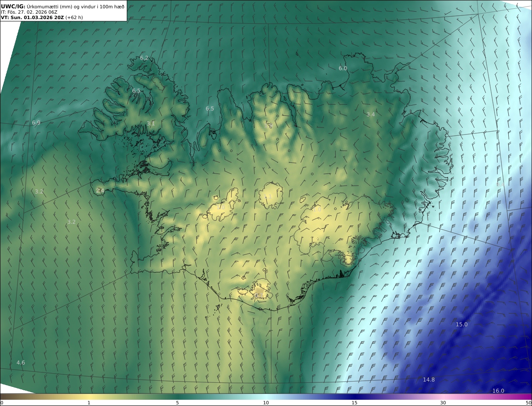Click the 3.4 value label on the map

tap(371, 114)
